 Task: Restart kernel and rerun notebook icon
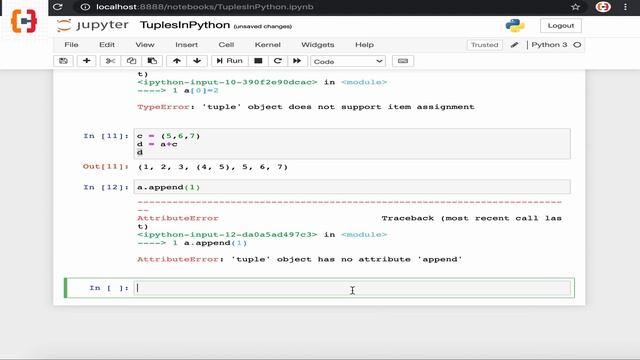(297, 61)
